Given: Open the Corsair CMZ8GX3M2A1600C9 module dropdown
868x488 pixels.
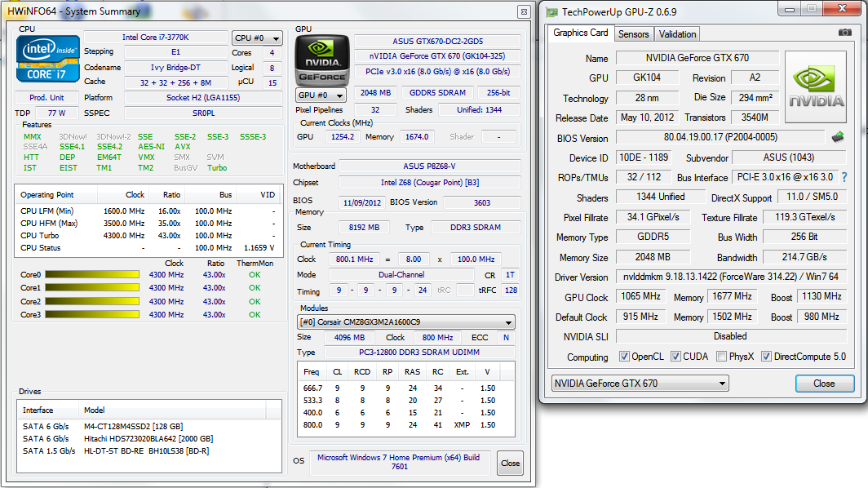Looking at the screenshot, I should 406,322.
